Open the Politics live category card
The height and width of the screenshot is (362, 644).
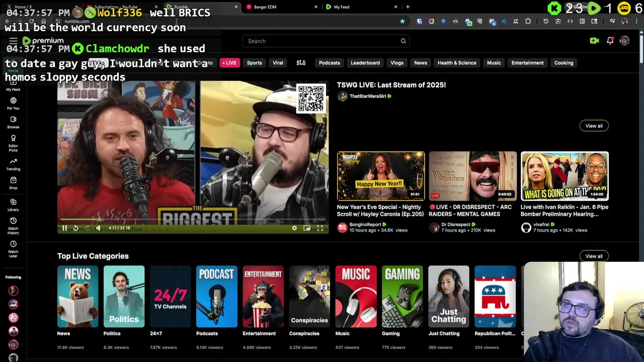click(124, 297)
